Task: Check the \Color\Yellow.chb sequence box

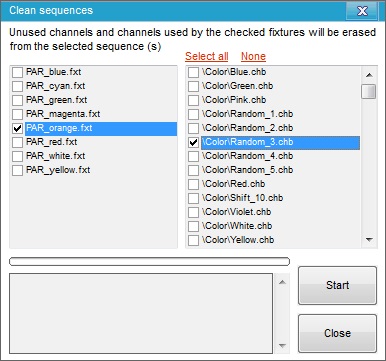Action: coord(193,240)
